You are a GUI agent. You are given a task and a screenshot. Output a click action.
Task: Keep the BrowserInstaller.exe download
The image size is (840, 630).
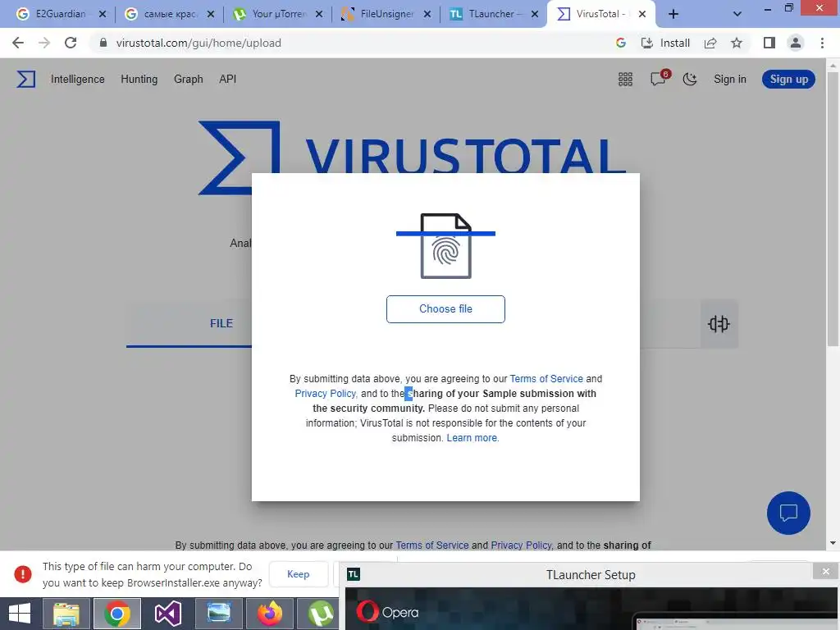point(299,574)
